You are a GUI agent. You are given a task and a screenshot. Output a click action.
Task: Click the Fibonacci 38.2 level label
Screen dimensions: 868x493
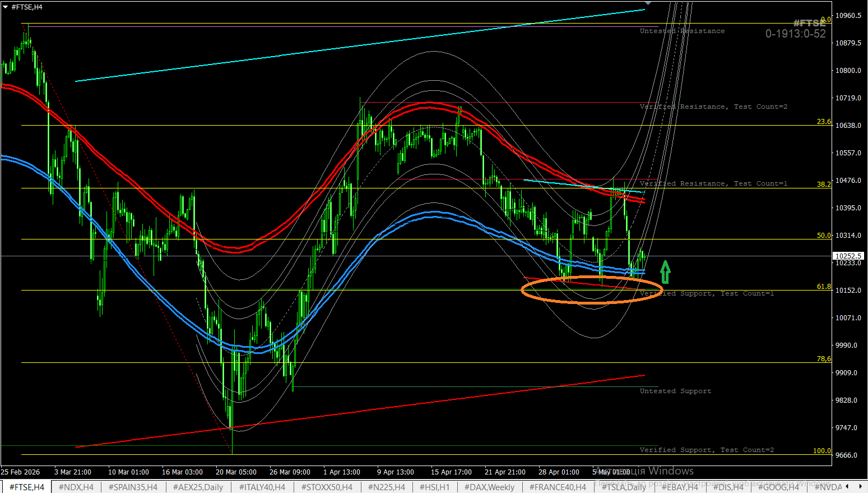tap(824, 185)
